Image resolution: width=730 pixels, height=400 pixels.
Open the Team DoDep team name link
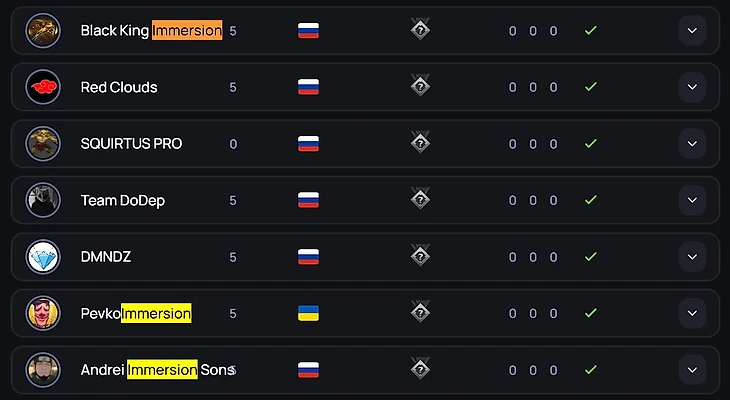123,200
